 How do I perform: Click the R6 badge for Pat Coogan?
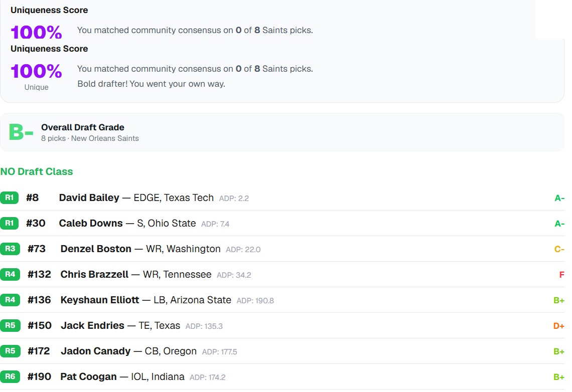10,376
